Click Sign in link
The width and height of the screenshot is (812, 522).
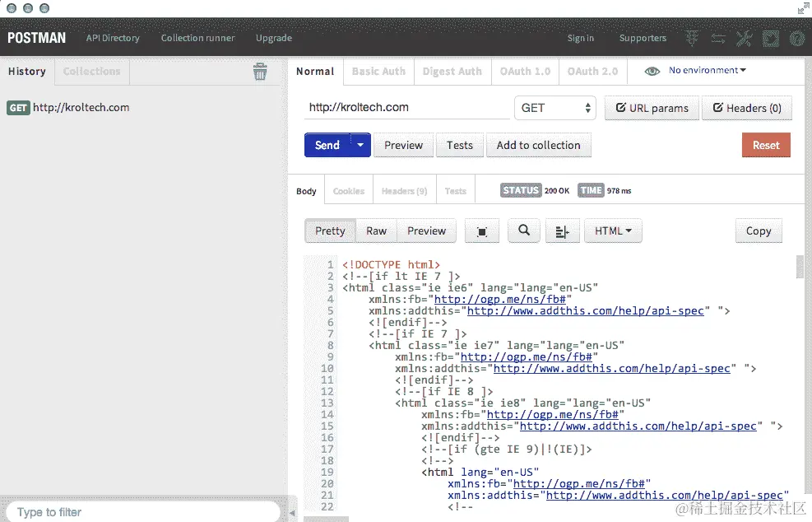point(581,38)
